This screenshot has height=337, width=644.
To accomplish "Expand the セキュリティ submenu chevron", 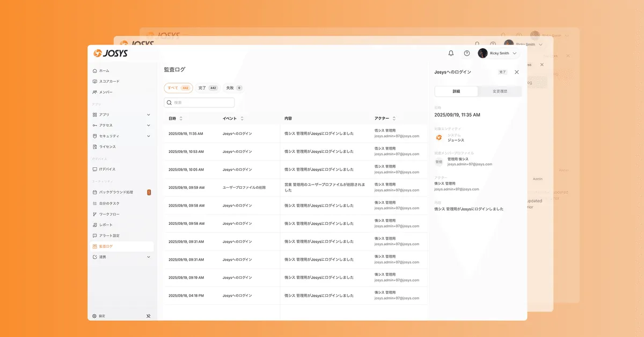I will (x=149, y=136).
